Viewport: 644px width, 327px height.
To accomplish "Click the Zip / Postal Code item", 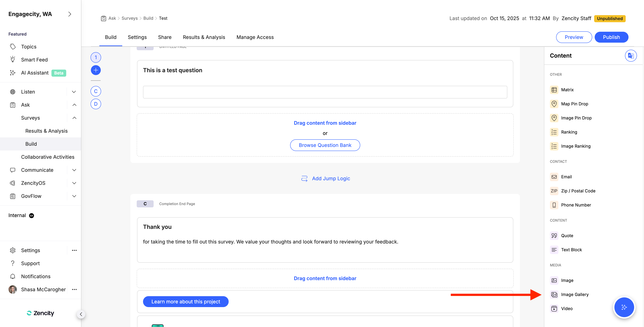I will point(578,191).
